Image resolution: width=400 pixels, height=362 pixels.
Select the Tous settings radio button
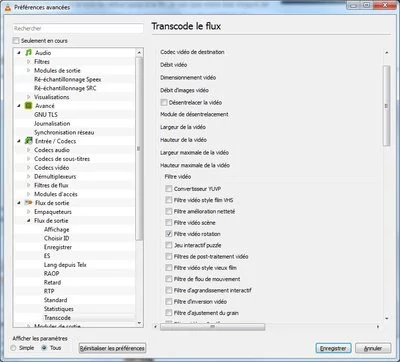pyautogui.click(x=43, y=348)
